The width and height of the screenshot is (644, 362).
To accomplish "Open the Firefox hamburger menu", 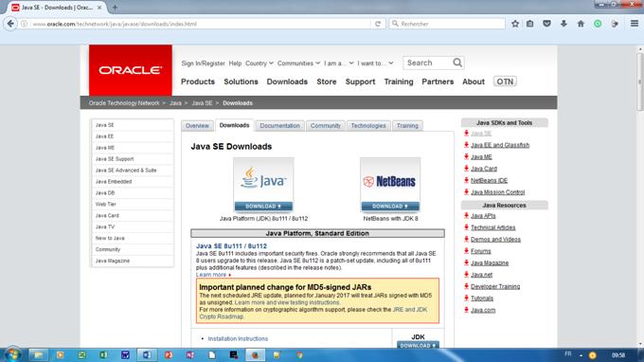I will (635, 24).
